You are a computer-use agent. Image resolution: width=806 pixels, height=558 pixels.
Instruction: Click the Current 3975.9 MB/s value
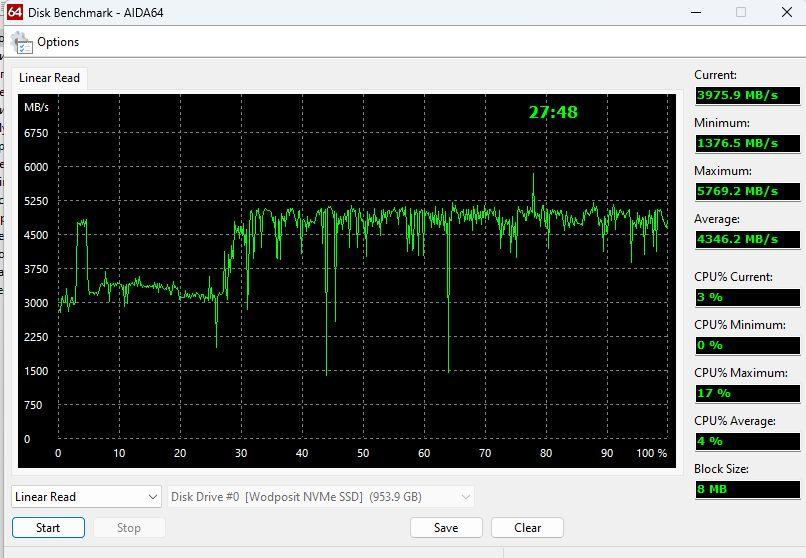tap(747, 95)
